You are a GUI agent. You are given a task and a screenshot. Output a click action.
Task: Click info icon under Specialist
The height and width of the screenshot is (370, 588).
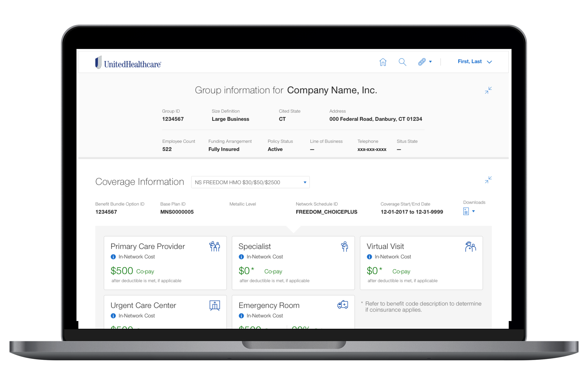tap(241, 257)
